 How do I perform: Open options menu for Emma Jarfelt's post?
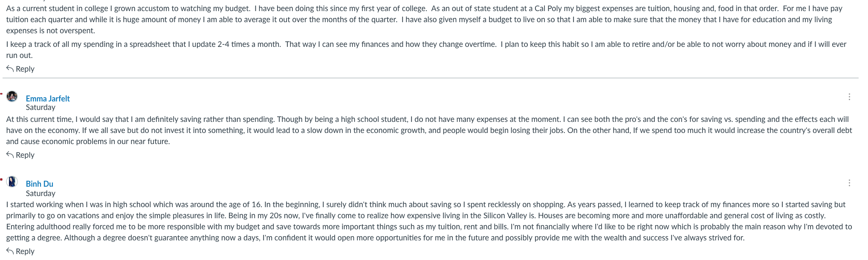coord(849,97)
